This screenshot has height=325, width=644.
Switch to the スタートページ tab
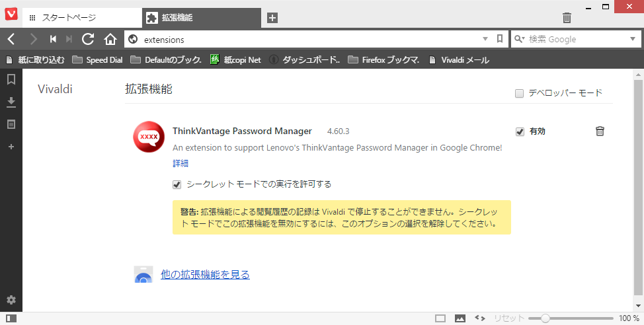[82, 18]
